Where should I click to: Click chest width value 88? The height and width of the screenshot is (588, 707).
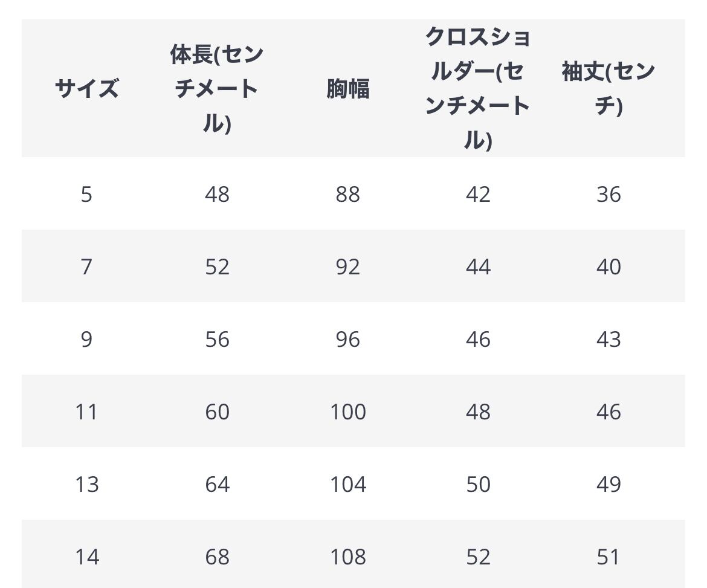pyautogui.click(x=347, y=195)
